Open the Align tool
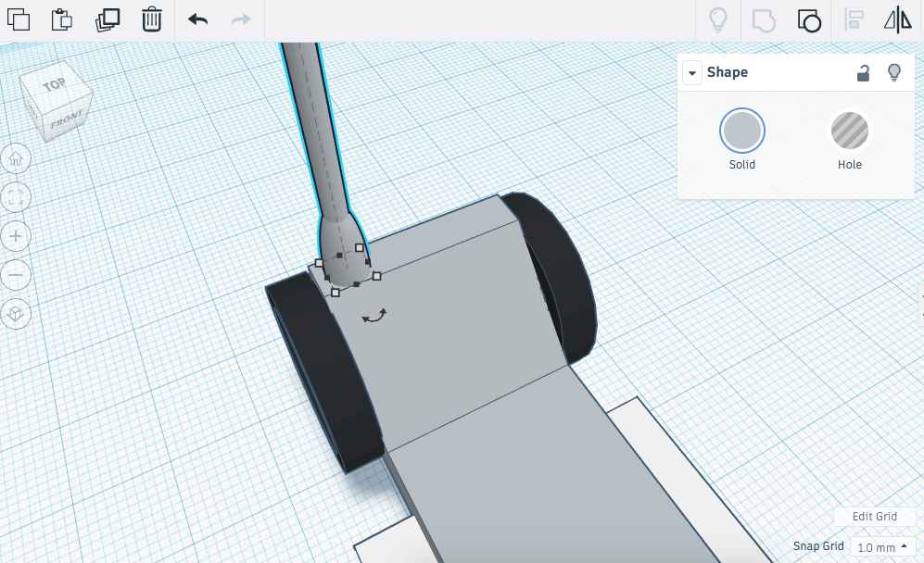Image resolution: width=924 pixels, height=563 pixels. 854,20
